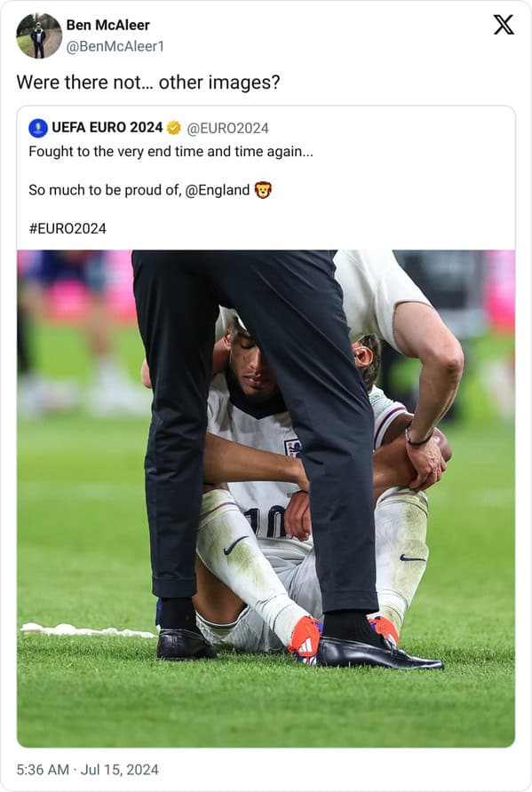
Task: Click the gold verified badge
Action: click(174, 128)
